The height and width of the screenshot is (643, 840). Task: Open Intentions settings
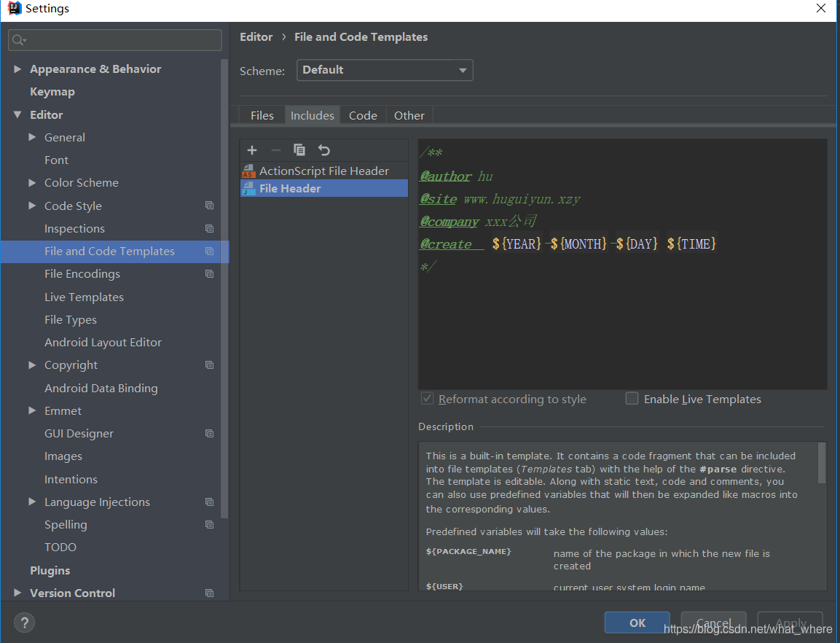pos(71,479)
